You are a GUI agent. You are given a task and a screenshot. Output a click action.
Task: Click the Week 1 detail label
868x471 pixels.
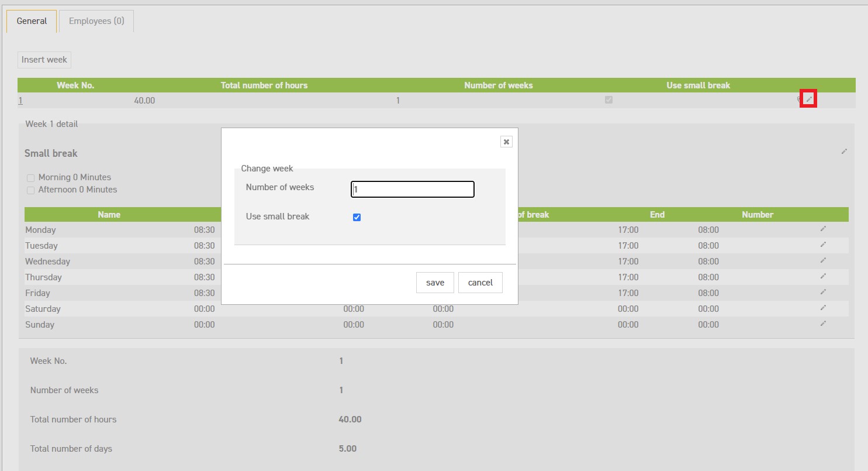[51, 124]
